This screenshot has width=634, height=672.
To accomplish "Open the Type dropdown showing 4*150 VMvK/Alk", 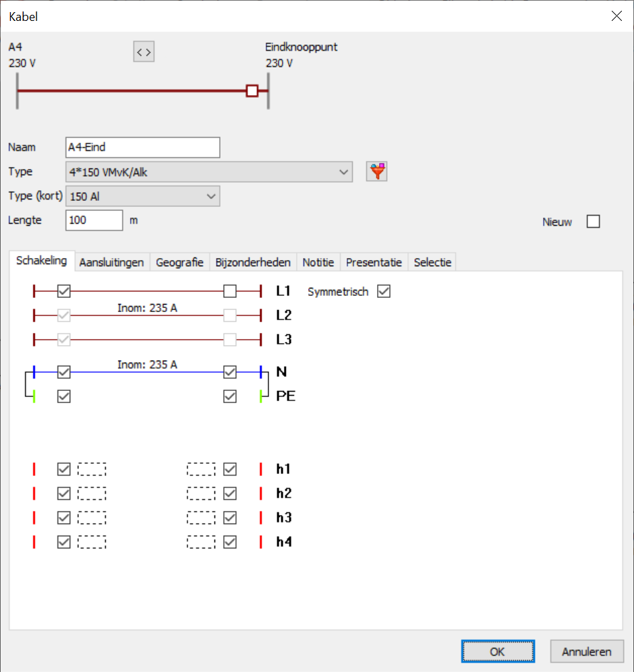I will point(209,172).
